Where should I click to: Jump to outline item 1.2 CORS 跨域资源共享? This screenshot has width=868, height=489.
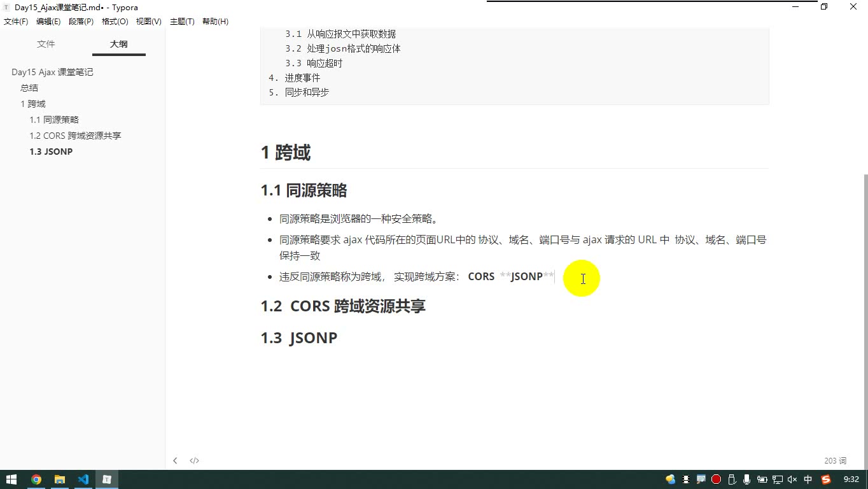click(x=75, y=136)
